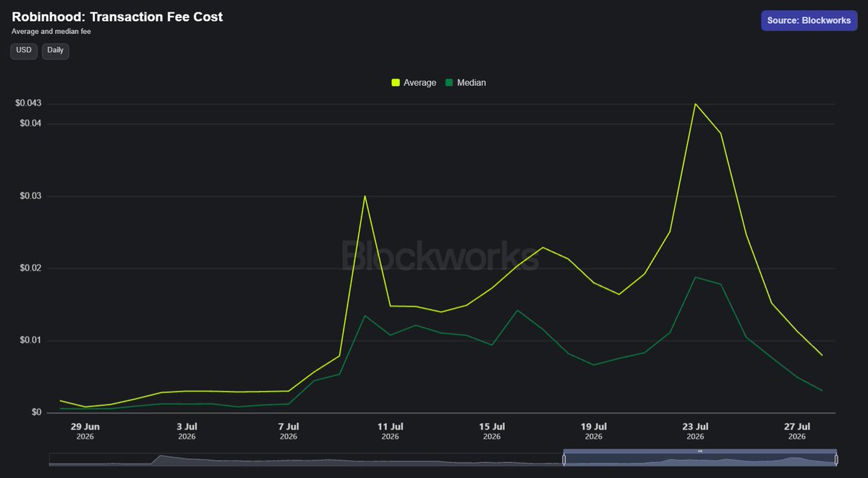The width and height of the screenshot is (868, 478).
Task: Click the Median line peak on 23 Jul
Action: [x=695, y=277]
